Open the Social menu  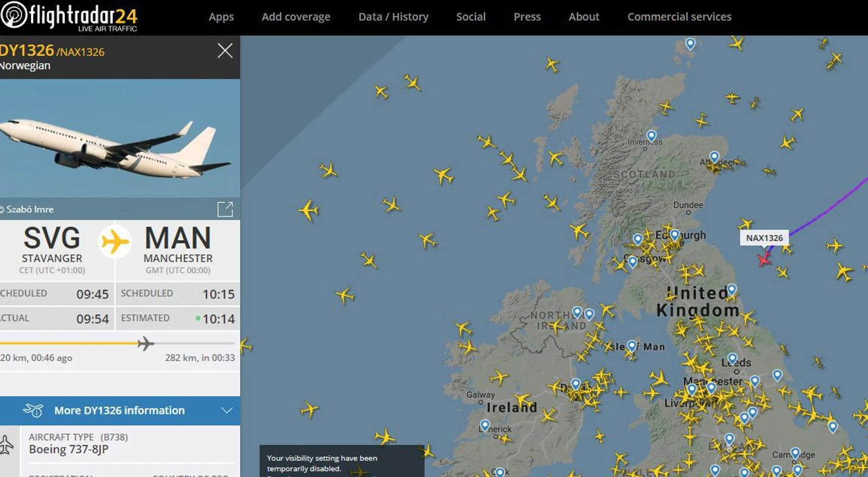pos(471,17)
